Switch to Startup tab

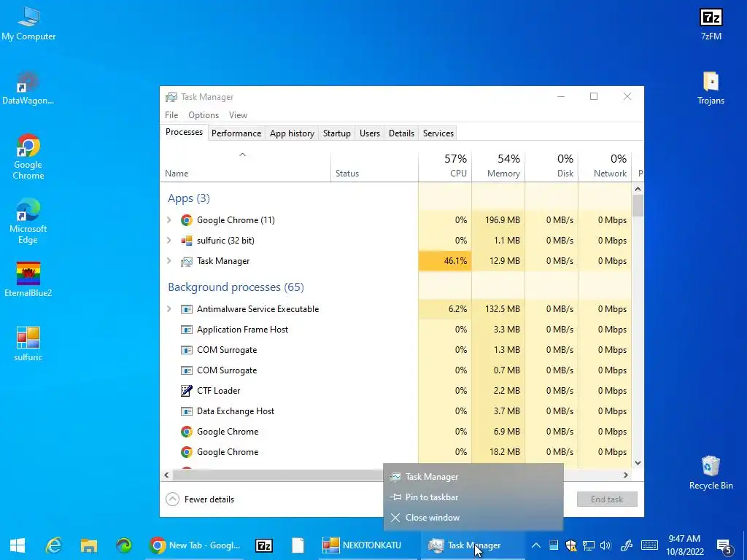coord(337,133)
